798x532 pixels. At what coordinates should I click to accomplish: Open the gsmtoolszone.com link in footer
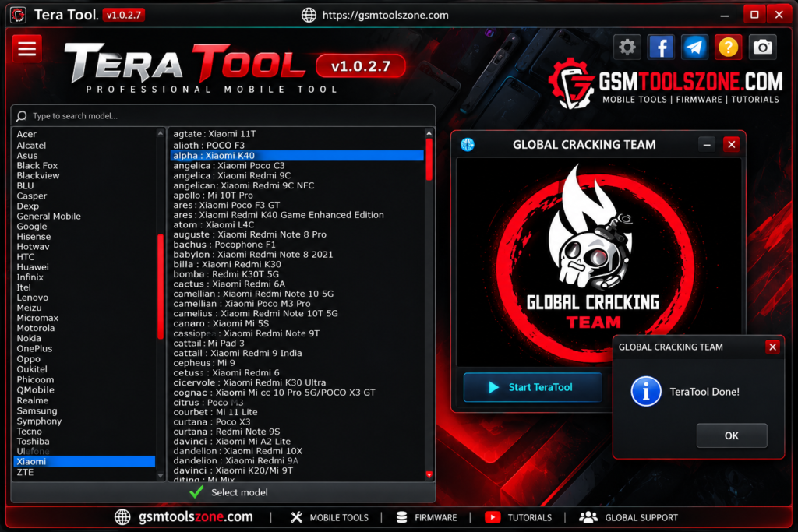[196, 516]
